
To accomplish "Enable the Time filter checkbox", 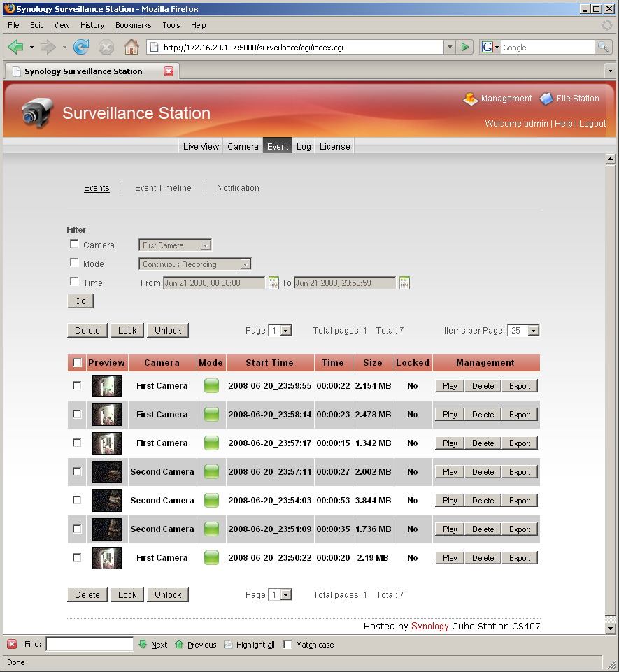I will tap(74, 282).
